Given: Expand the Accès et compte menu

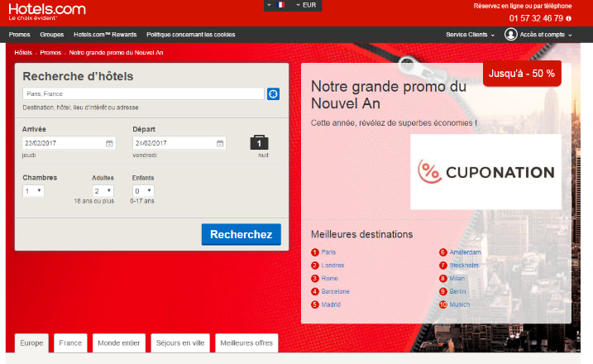Looking at the screenshot, I should click(x=546, y=35).
